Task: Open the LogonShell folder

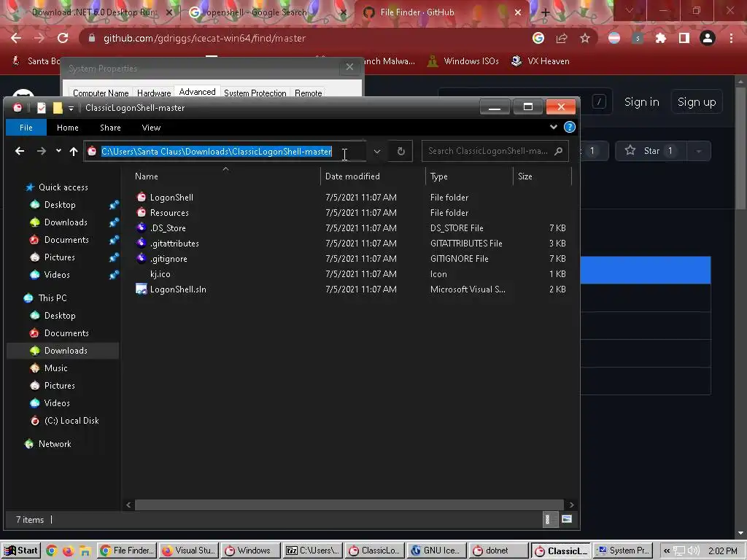Action: point(171,197)
